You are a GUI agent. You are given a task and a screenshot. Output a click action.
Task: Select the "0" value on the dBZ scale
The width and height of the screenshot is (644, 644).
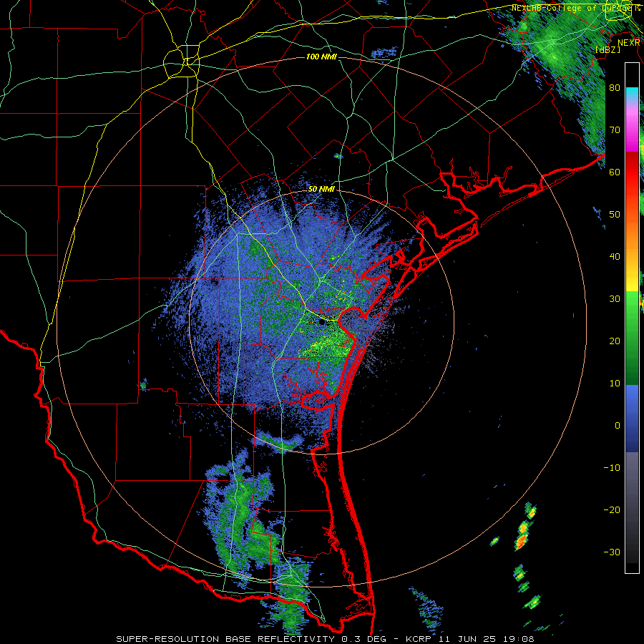coord(618,426)
